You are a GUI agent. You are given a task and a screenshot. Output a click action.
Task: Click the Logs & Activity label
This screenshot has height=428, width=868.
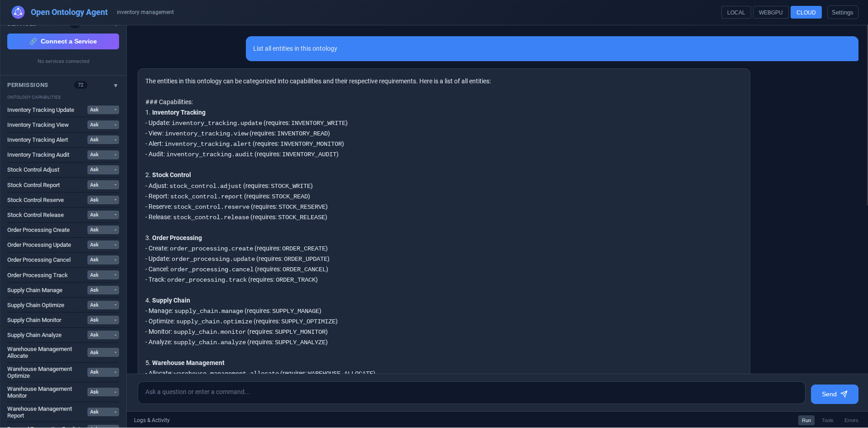[x=152, y=420]
